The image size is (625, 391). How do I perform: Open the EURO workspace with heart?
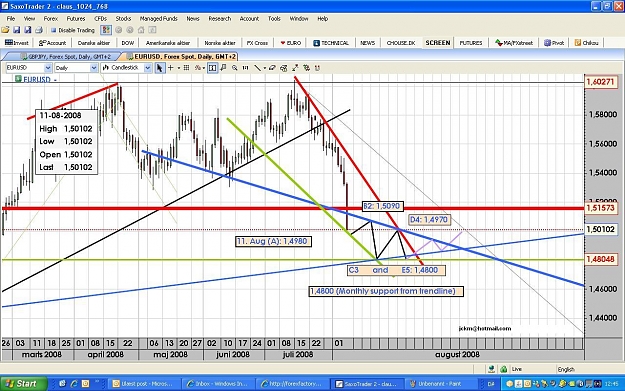coord(291,43)
